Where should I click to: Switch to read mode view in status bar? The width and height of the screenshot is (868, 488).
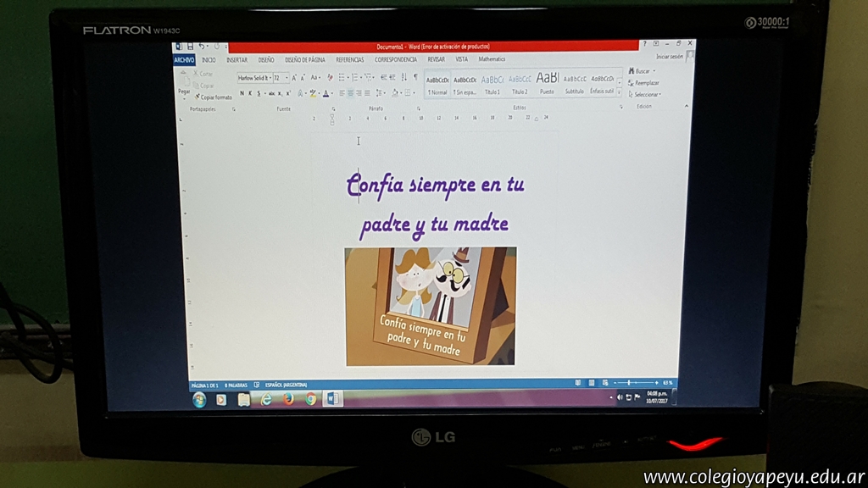coord(577,383)
